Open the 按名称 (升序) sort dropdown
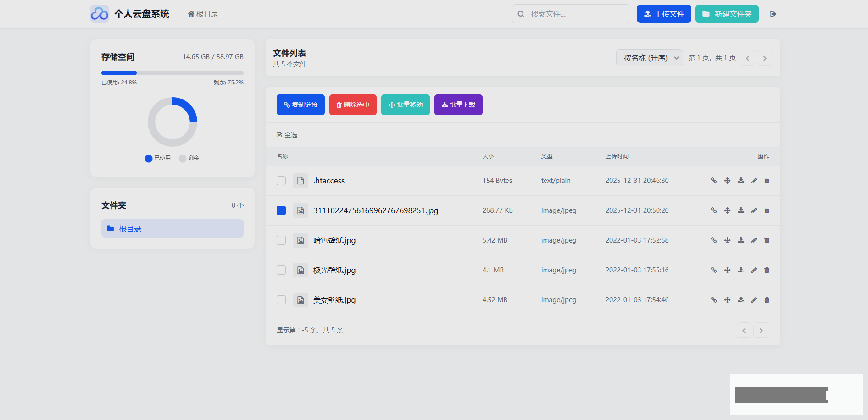868x420 pixels. pyautogui.click(x=649, y=58)
